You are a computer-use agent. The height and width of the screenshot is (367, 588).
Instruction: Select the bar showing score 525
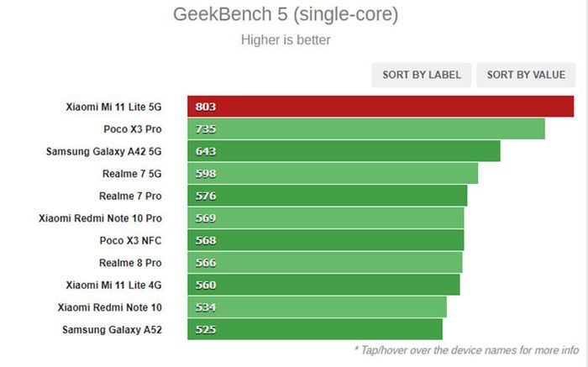tap(315, 329)
